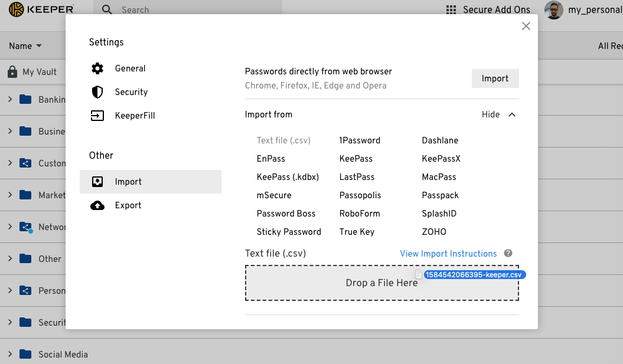Screen dimensions: 623x364
Task: Choose 1Password as import source
Action: click(x=360, y=140)
